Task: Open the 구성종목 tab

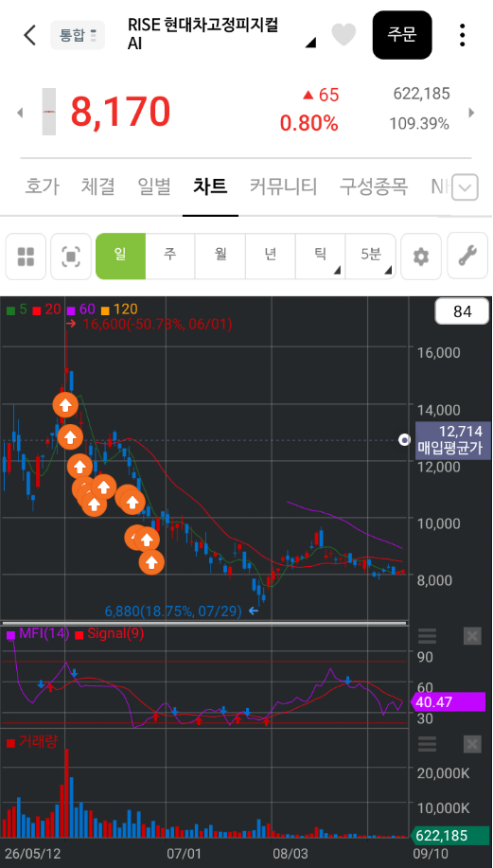Action: [x=374, y=186]
